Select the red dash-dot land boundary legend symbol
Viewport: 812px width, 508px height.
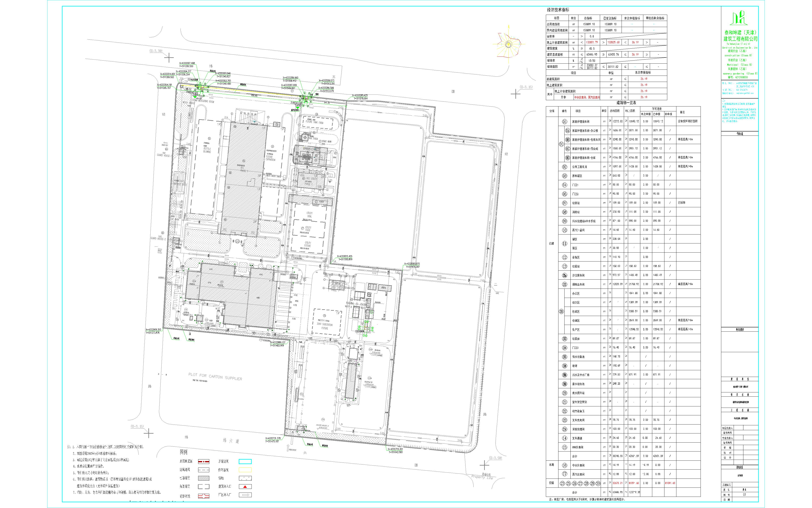(203, 462)
